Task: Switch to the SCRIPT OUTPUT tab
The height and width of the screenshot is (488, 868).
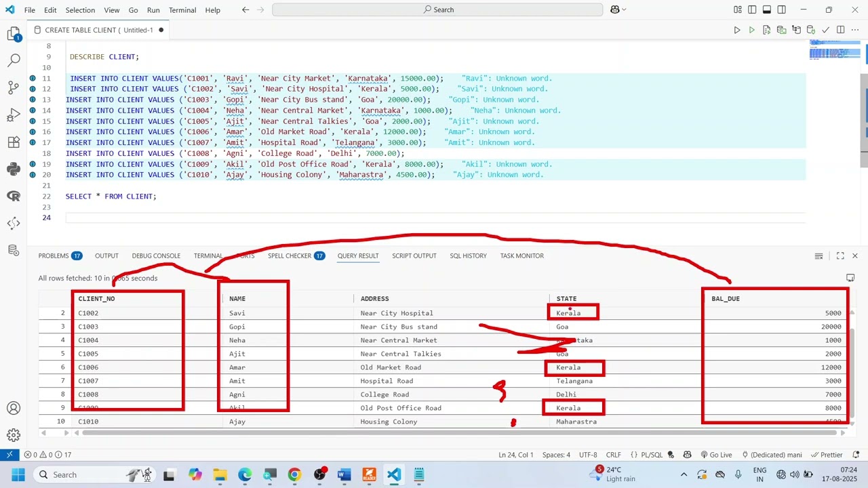Action: 414,256
